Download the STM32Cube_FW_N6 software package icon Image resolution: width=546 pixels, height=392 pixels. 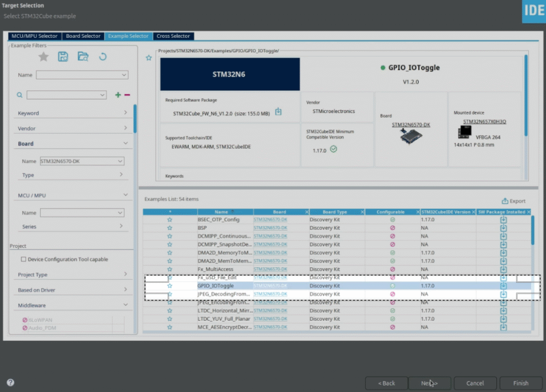point(278,112)
